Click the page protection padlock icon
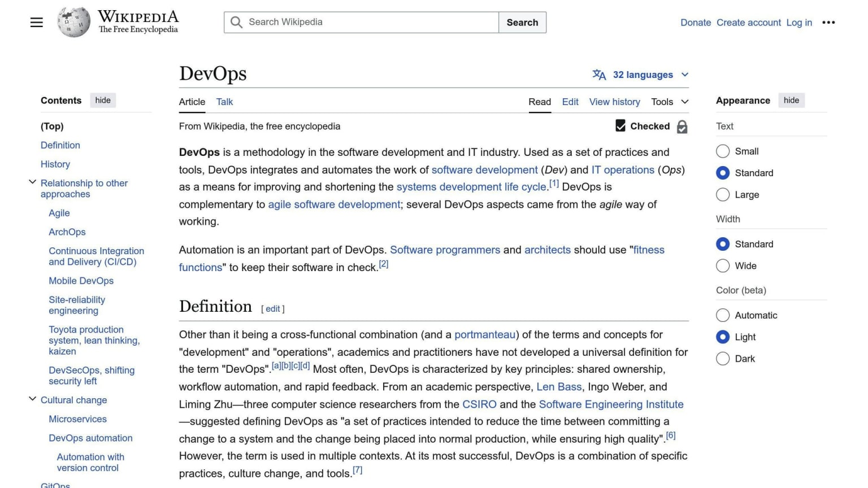Viewport: 868px width, 488px height. tap(682, 127)
